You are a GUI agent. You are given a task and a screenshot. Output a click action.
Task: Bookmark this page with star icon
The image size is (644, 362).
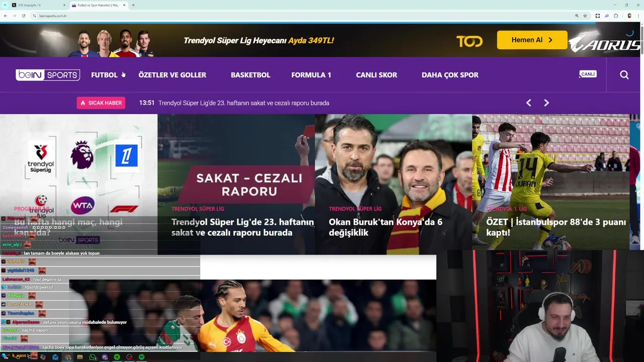(585, 16)
